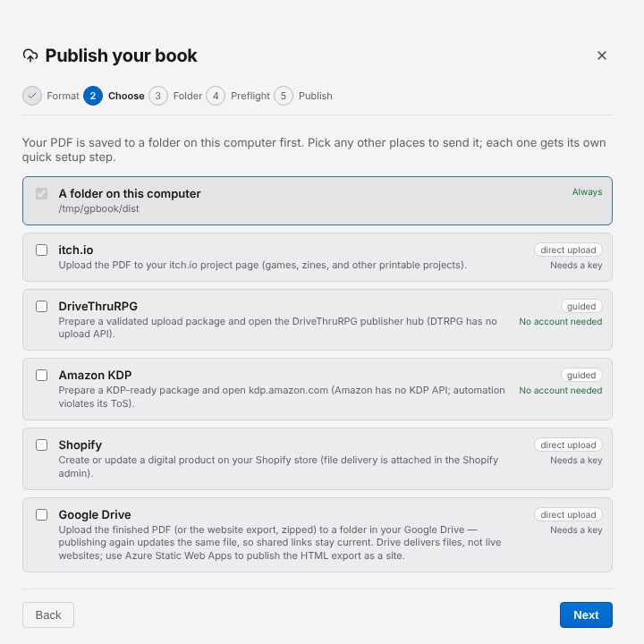Click the green Always label
This screenshot has width=644, height=644.
pos(587,191)
